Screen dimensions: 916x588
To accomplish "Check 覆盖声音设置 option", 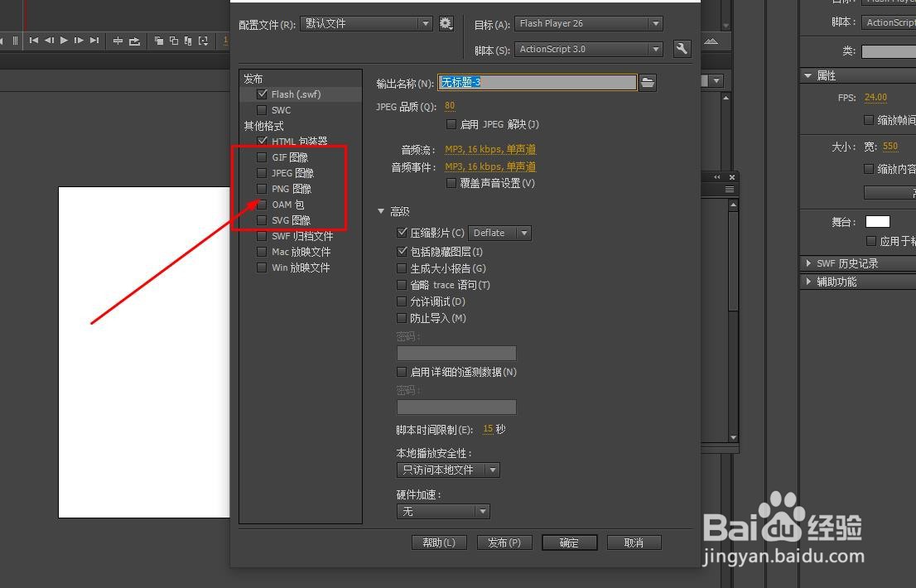I will click(x=451, y=183).
